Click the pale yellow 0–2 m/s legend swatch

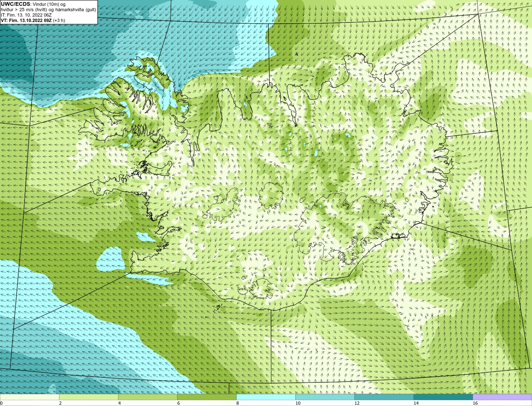pos(30,397)
